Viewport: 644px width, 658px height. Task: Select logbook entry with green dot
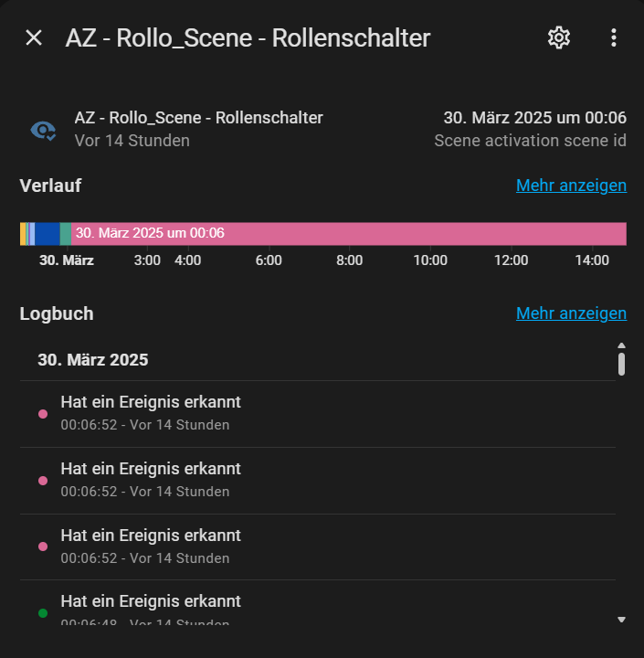click(x=318, y=603)
